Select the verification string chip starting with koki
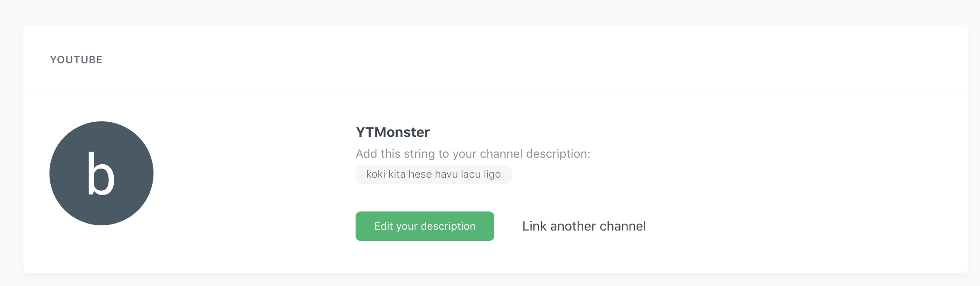980x286 pixels. (x=434, y=175)
